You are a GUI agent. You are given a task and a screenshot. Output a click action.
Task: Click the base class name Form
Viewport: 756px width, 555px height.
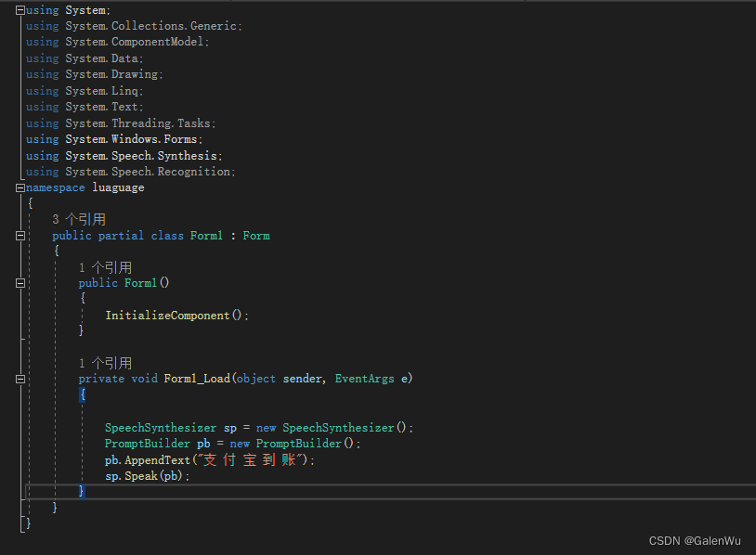256,236
